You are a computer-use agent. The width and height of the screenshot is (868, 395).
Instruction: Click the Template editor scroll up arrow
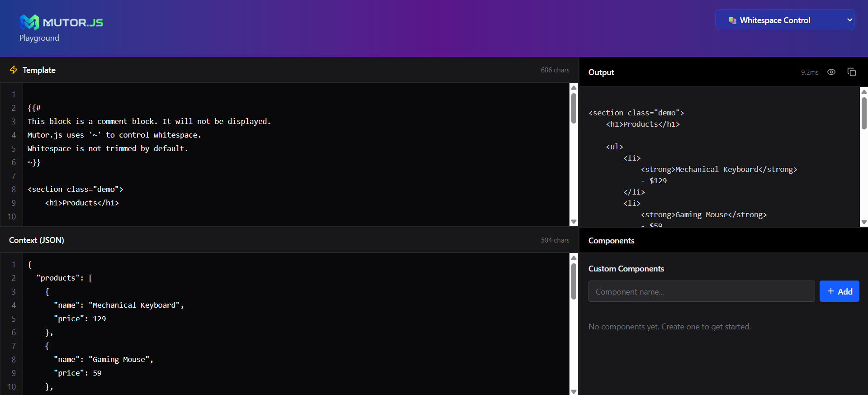pyautogui.click(x=574, y=88)
